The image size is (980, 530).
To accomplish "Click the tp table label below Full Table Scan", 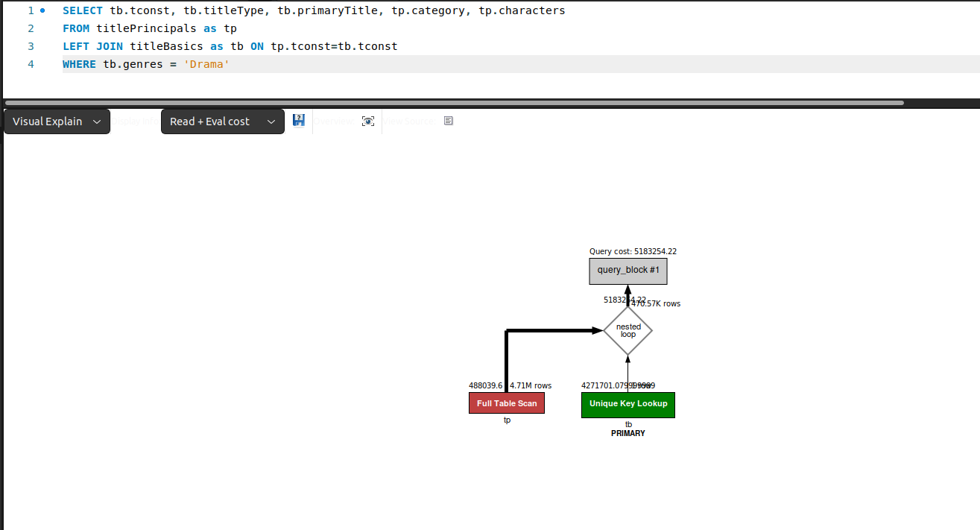I will (x=507, y=420).
